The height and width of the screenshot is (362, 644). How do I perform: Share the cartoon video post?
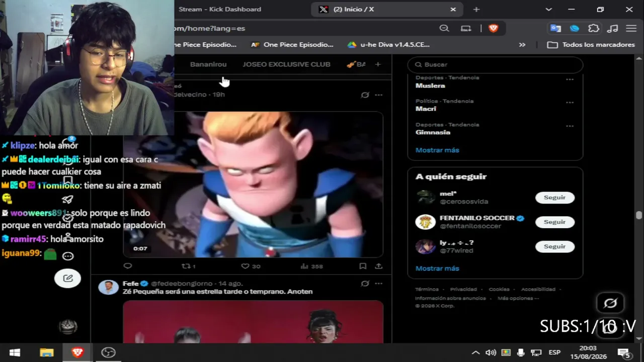(378, 266)
